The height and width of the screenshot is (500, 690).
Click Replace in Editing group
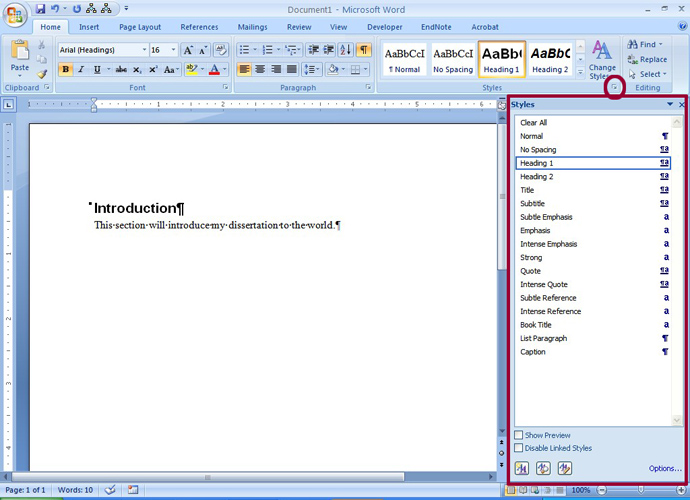coord(647,59)
